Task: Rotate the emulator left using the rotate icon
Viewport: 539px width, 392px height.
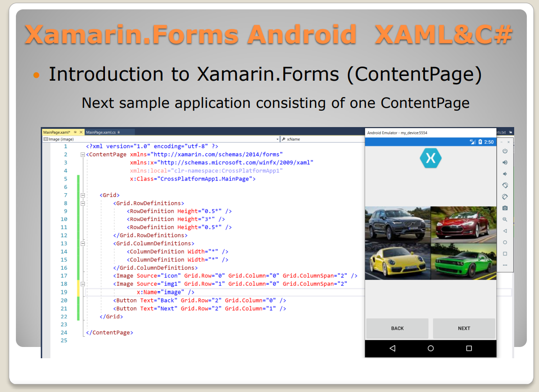Action: click(505, 185)
